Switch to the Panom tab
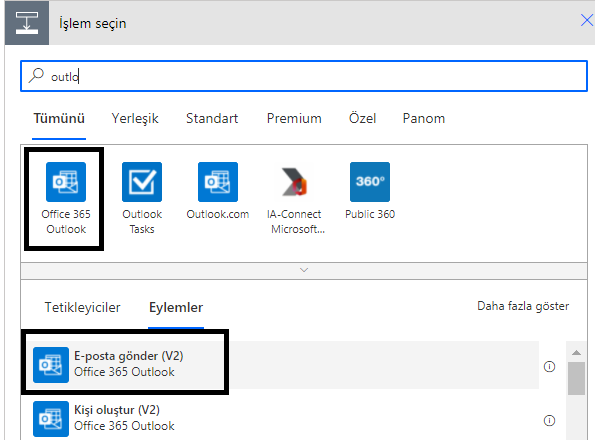 click(423, 118)
